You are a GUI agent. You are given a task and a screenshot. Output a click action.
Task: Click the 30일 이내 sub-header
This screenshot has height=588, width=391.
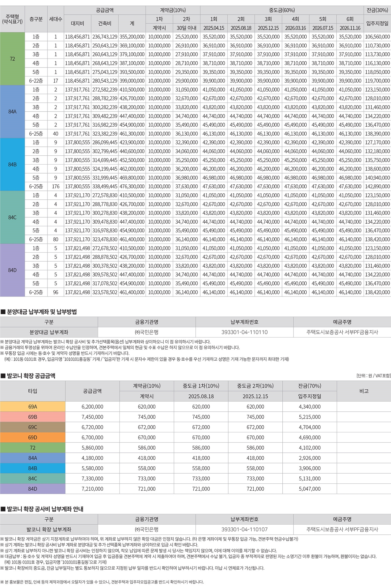[x=187, y=28]
